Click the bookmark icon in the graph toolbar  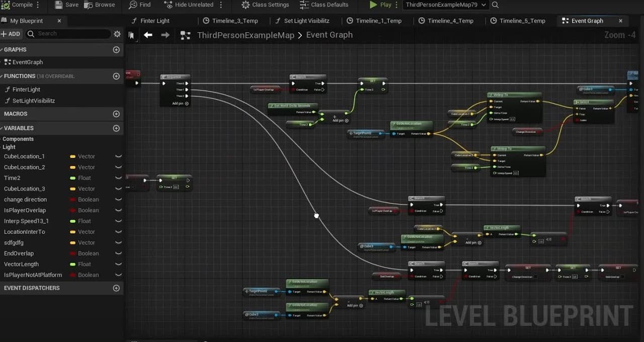[132, 35]
